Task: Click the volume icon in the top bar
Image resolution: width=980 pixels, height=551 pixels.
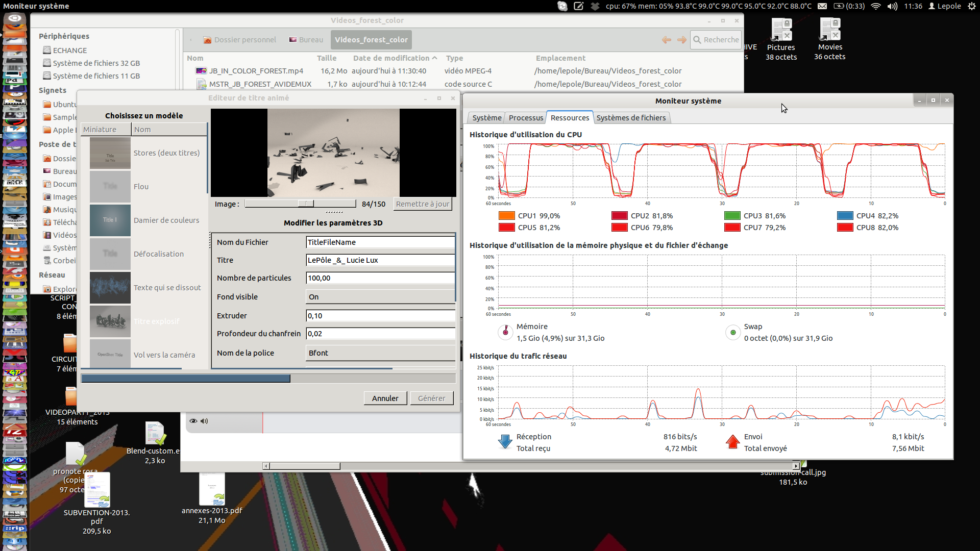Action: [x=892, y=6]
